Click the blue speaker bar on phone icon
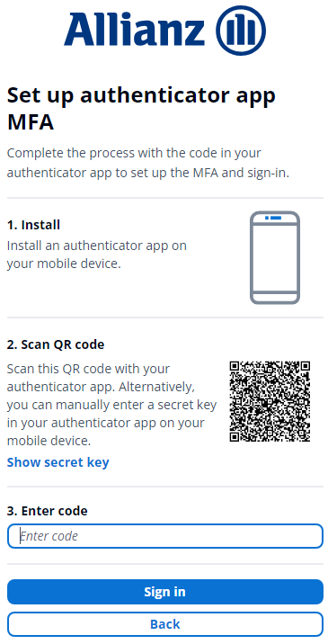The height and width of the screenshot is (644, 328). (x=273, y=218)
